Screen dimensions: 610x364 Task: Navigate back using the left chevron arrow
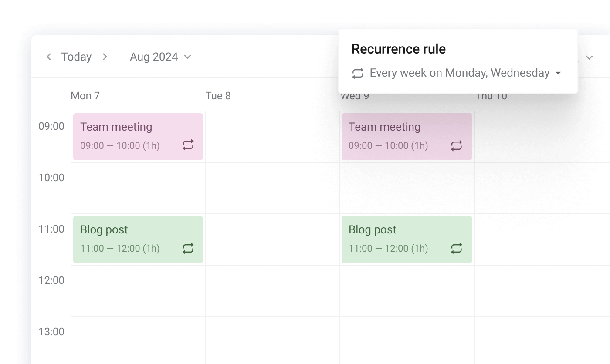point(48,57)
